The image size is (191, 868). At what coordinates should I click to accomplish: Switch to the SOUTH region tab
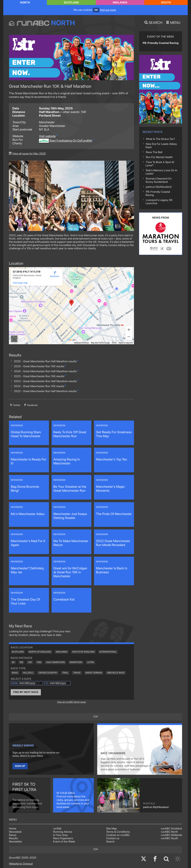pyautogui.click(x=166, y=2)
